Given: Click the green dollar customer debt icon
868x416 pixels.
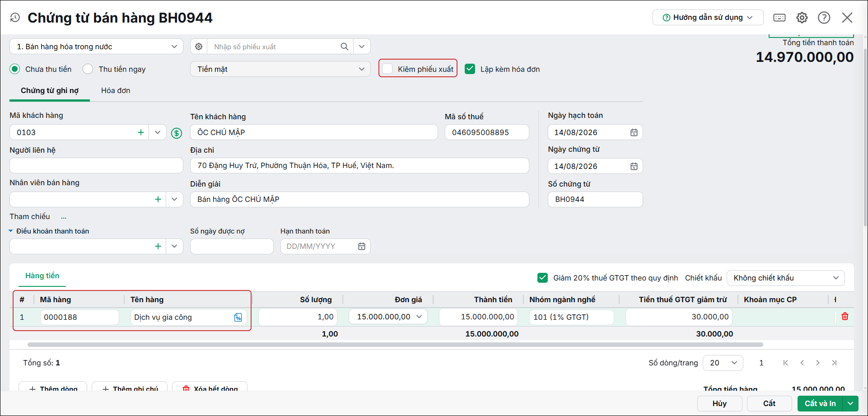Looking at the screenshot, I should (177, 133).
